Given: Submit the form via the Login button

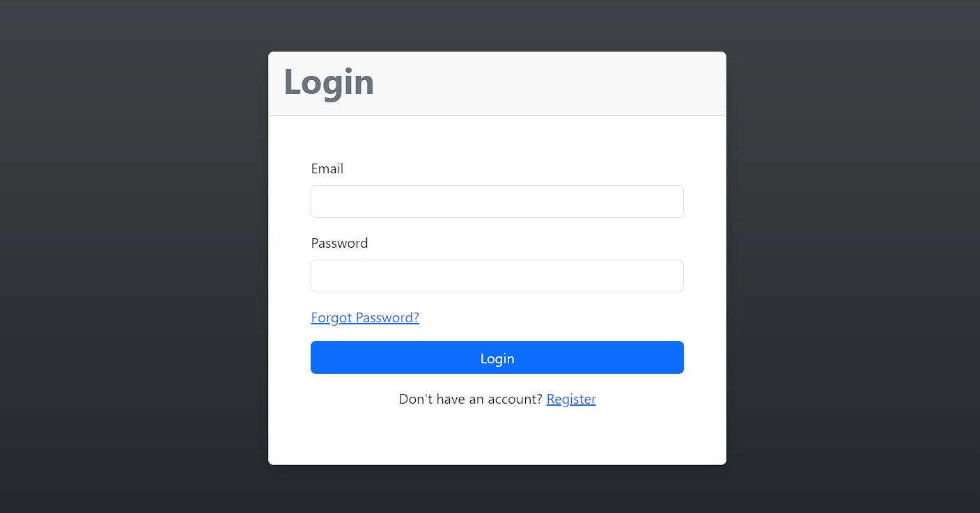Looking at the screenshot, I should click(497, 358).
